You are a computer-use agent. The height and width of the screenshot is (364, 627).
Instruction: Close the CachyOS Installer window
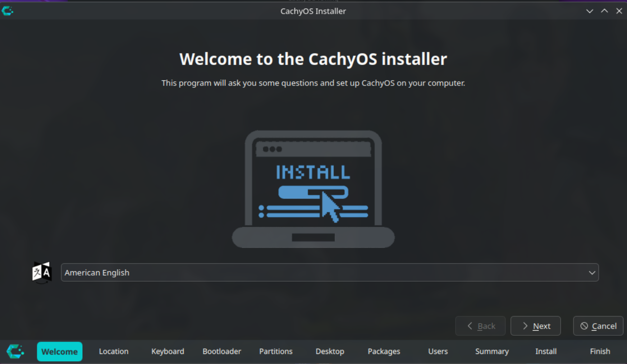tap(619, 11)
